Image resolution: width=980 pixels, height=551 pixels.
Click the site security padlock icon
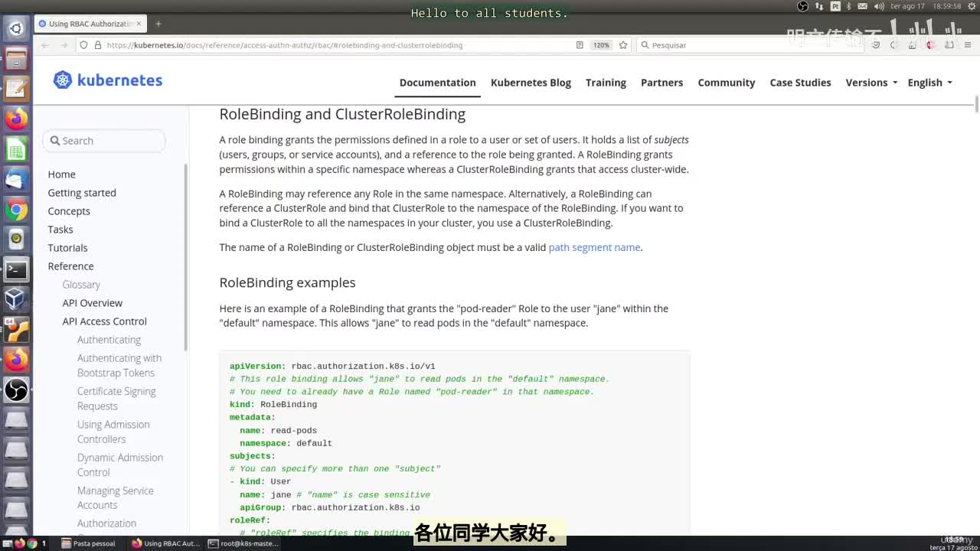[x=98, y=45]
